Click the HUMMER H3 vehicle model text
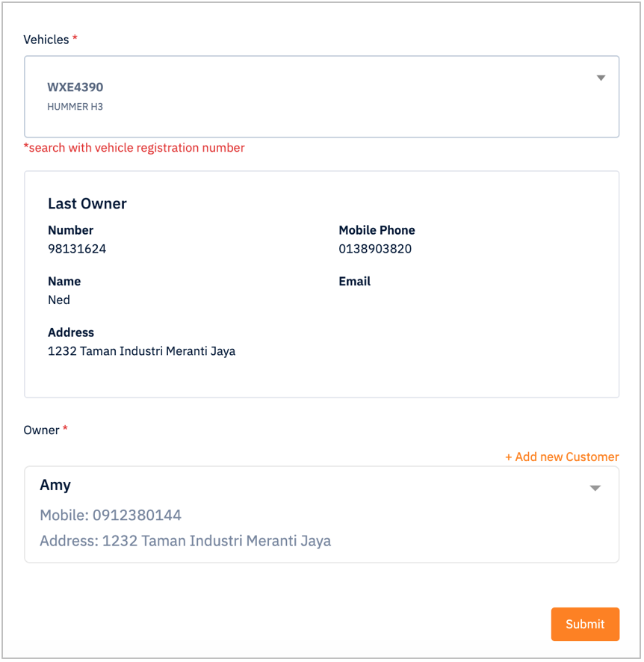The width and height of the screenshot is (644, 662). 75,107
